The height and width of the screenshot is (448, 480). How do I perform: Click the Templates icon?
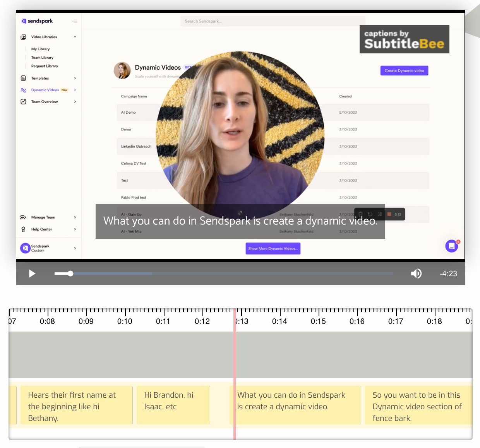point(23,78)
